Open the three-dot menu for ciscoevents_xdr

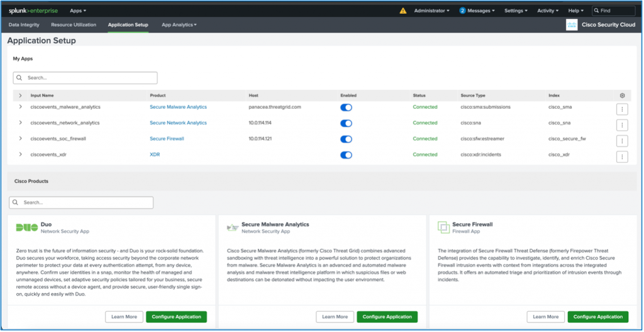[x=622, y=157]
